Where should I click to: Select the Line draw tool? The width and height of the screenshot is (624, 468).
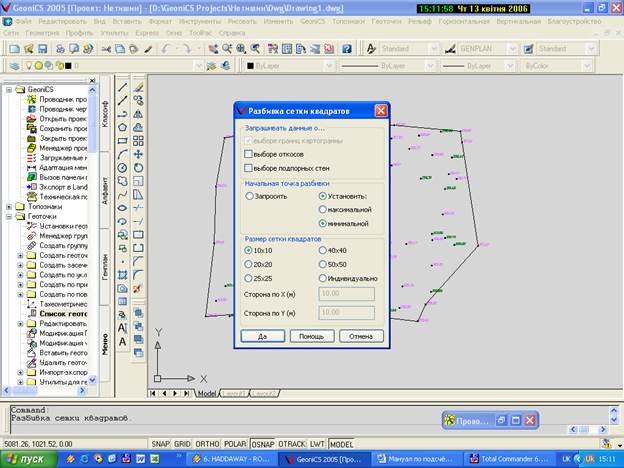coord(123,87)
